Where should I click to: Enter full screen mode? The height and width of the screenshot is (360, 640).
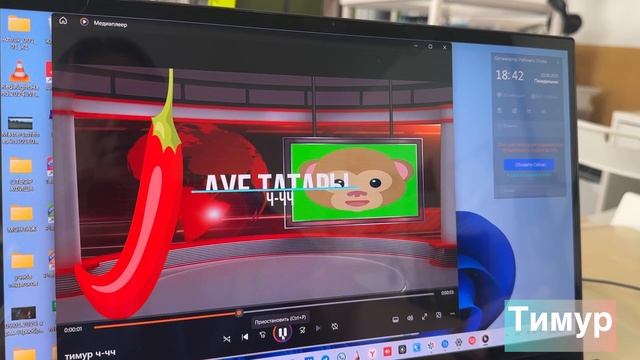pyautogui.click(x=424, y=316)
